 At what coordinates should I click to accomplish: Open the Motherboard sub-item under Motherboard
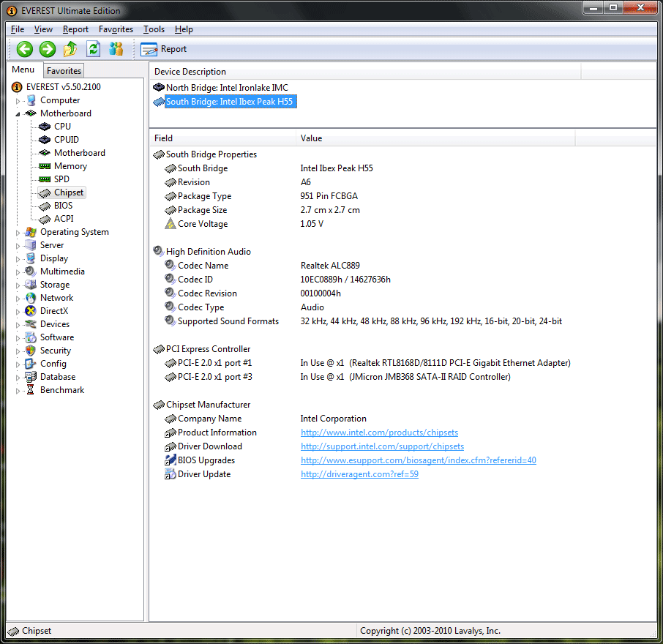tap(80, 153)
